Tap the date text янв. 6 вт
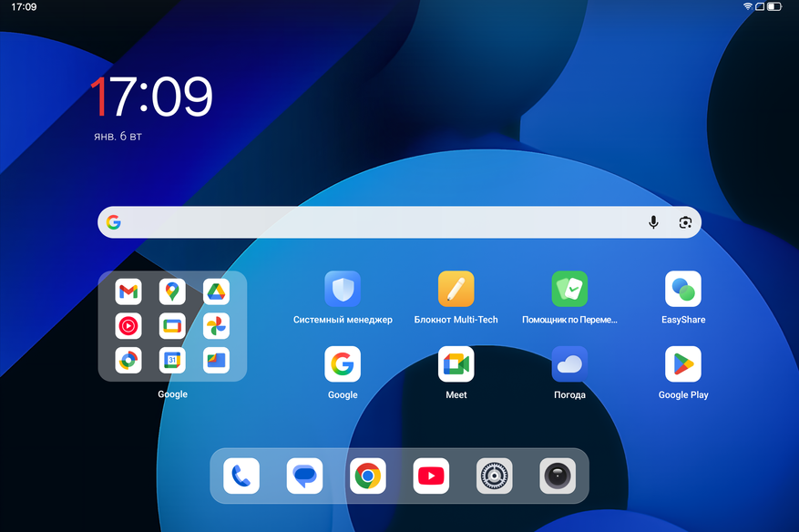The image size is (799, 532). [x=118, y=136]
